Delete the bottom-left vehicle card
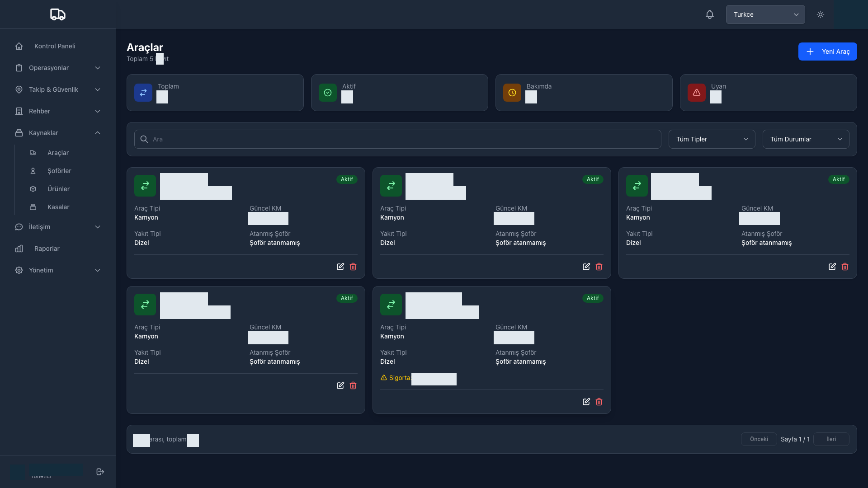 tap(353, 385)
